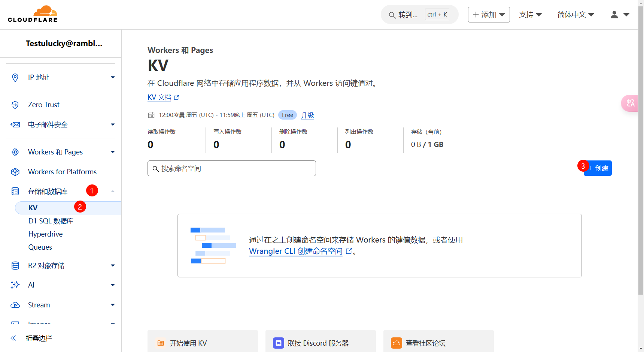Click the 电子邮件安全 envelope icon
The image size is (644, 352).
[15, 124]
